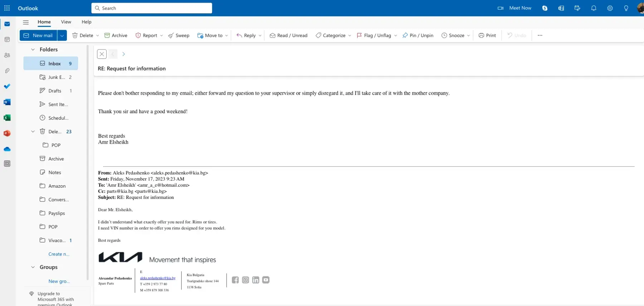The image size is (644, 306).
Task: Open the LinkedIn icon in signature
Action: [255, 280]
